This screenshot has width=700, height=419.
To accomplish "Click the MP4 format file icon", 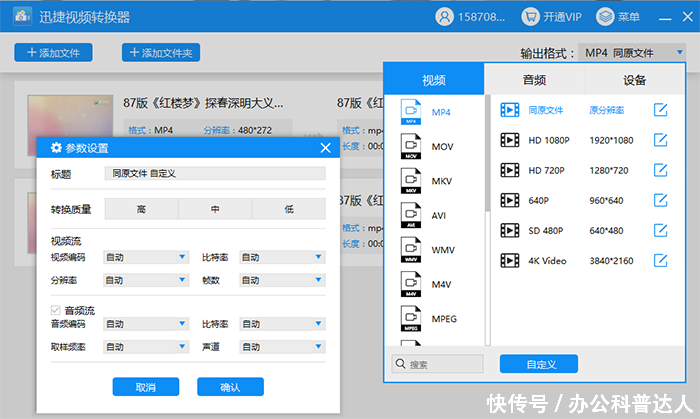I will 411,112.
